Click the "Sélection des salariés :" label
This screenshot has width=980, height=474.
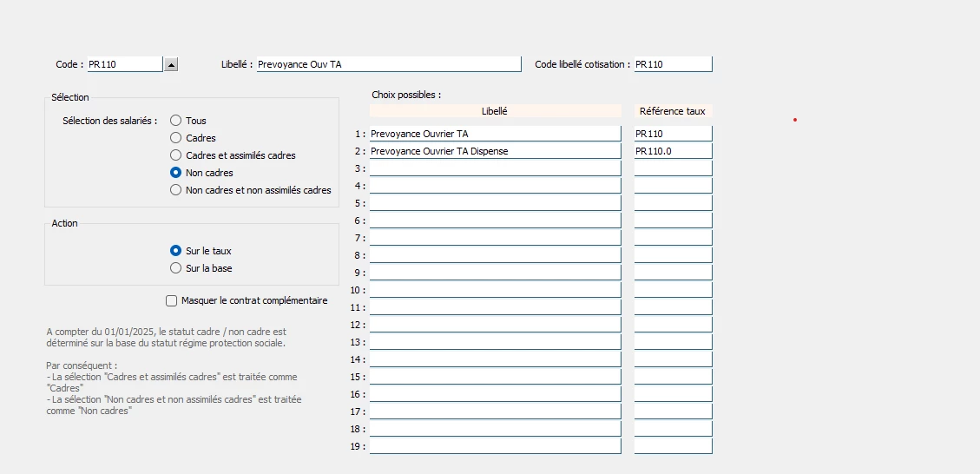coord(110,121)
